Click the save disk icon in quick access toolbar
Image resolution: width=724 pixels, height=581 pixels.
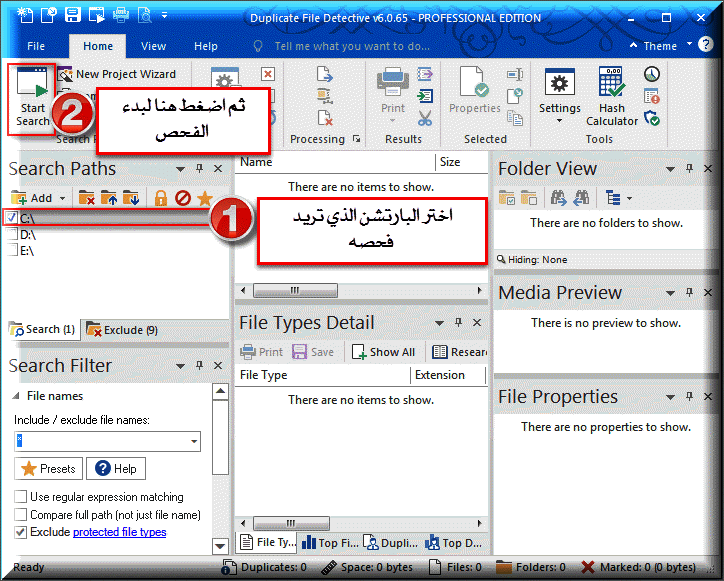point(72,15)
